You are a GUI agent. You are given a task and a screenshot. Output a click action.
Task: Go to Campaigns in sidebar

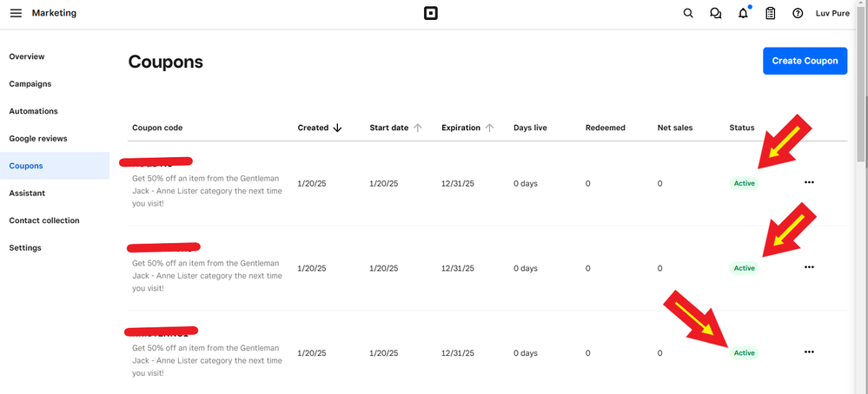[x=30, y=84]
